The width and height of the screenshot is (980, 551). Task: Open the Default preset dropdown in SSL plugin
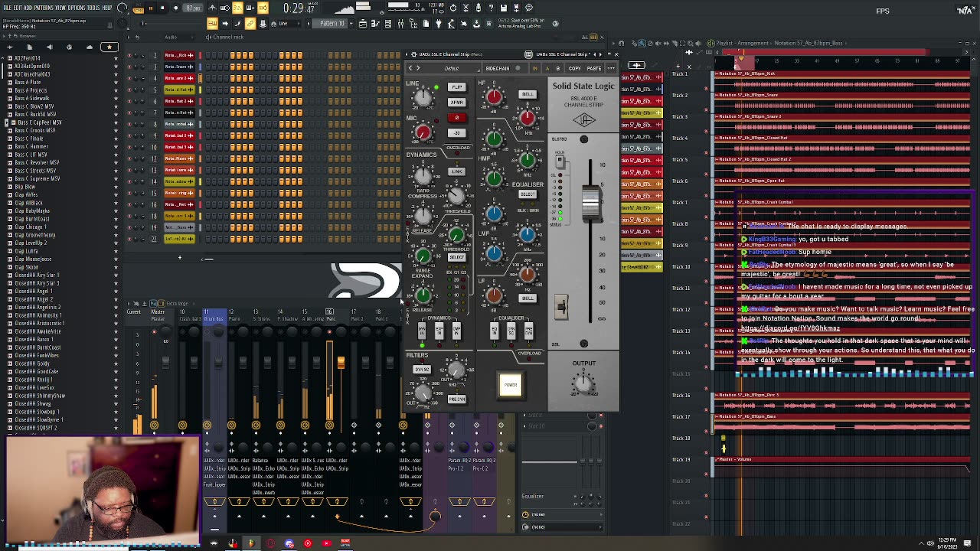pyautogui.click(x=452, y=68)
